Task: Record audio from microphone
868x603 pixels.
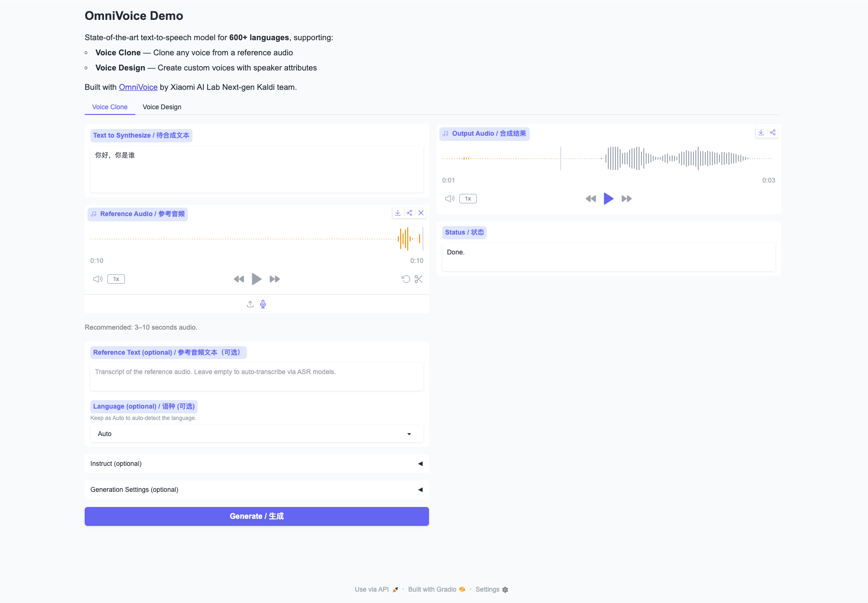Action: pos(263,304)
